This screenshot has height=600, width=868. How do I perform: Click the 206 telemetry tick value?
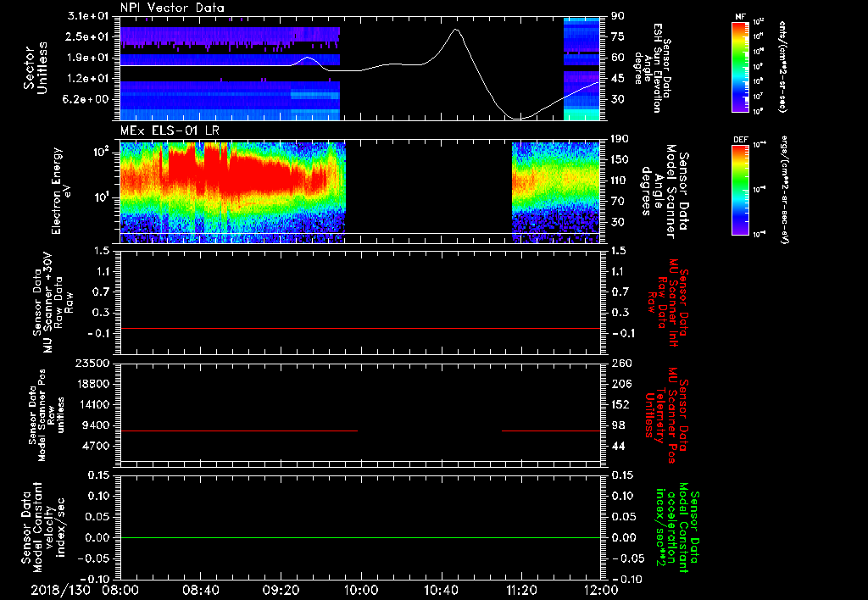click(620, 384)
